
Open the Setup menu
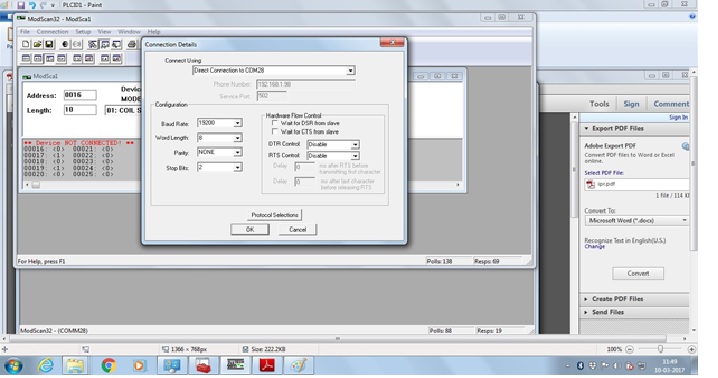point(83,32)
